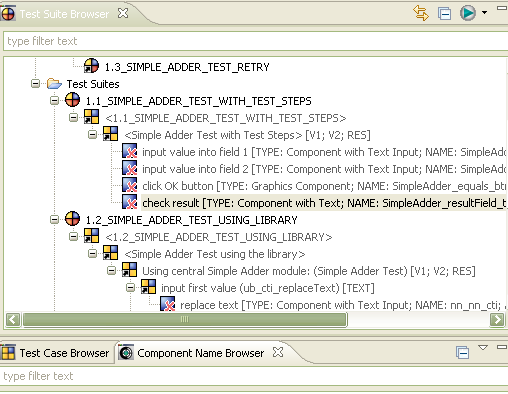Minimize the Component Name Browser panel

point(502,347)
